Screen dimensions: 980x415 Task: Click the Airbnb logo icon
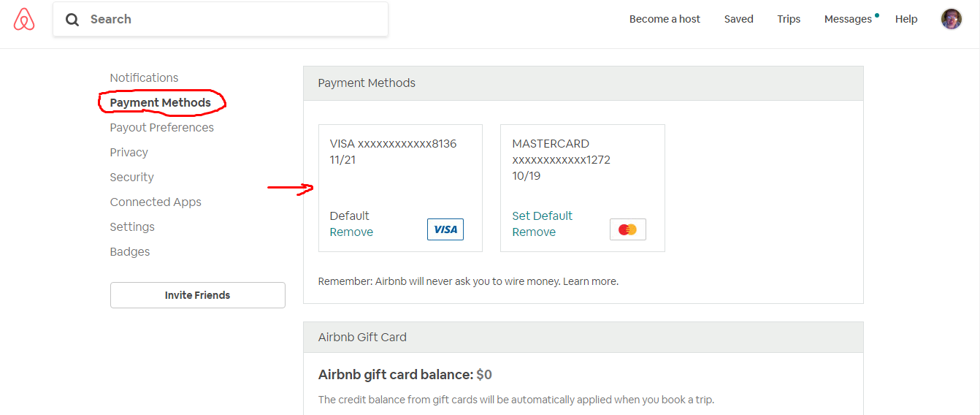pos(24,19)
